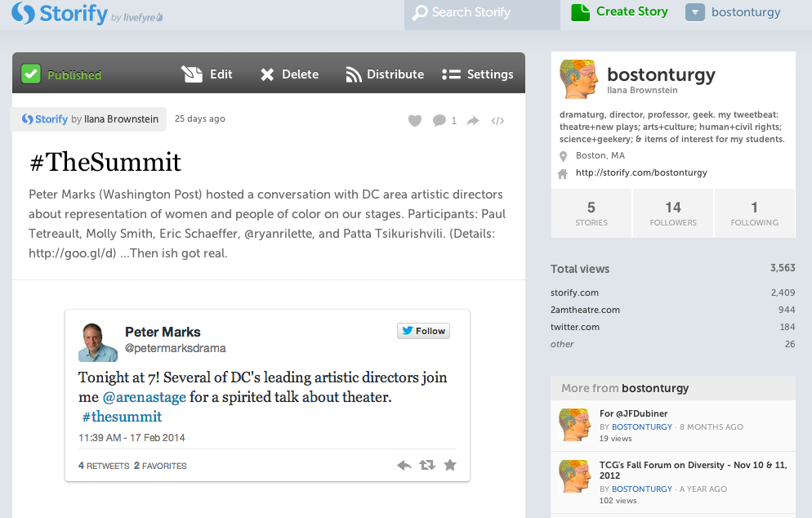Get embed code via </> icon
This screenshot has width=812, height=518.
pos(497,121)
